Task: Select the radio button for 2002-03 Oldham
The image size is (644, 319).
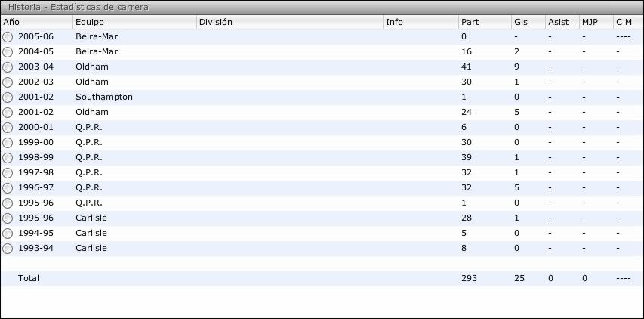Action: point(8,82)
